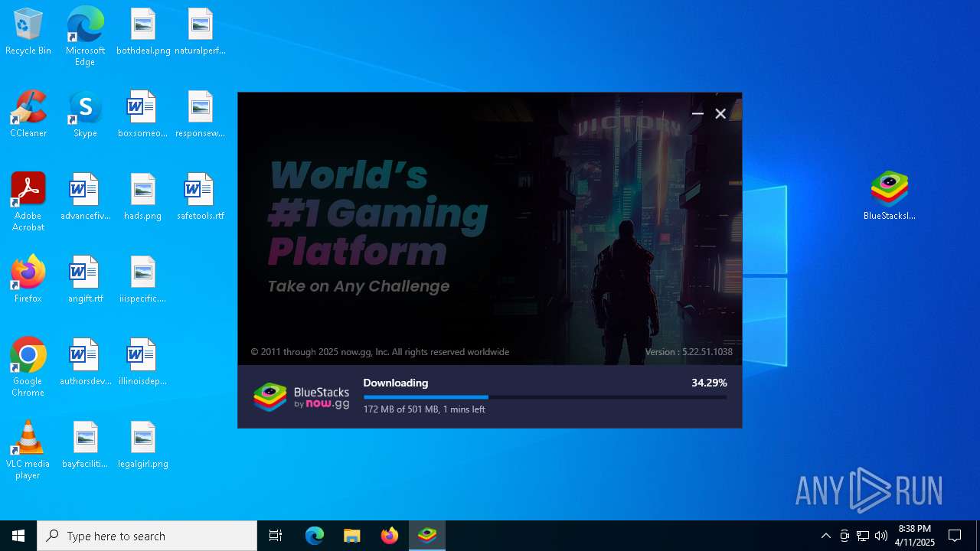Select the BlueStacks installer desktop icon
Screen dimensions: 980x551
(889, 196)
